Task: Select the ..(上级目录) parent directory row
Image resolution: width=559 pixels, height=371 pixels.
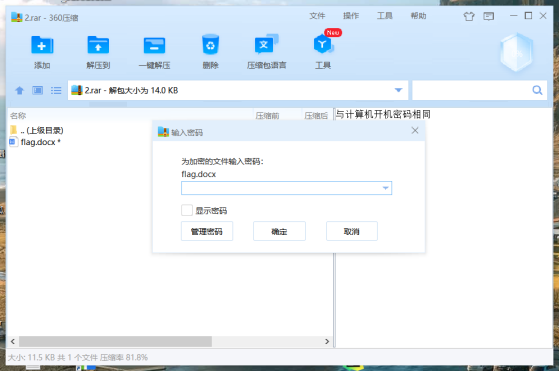Action: click(x=170, y=130)
